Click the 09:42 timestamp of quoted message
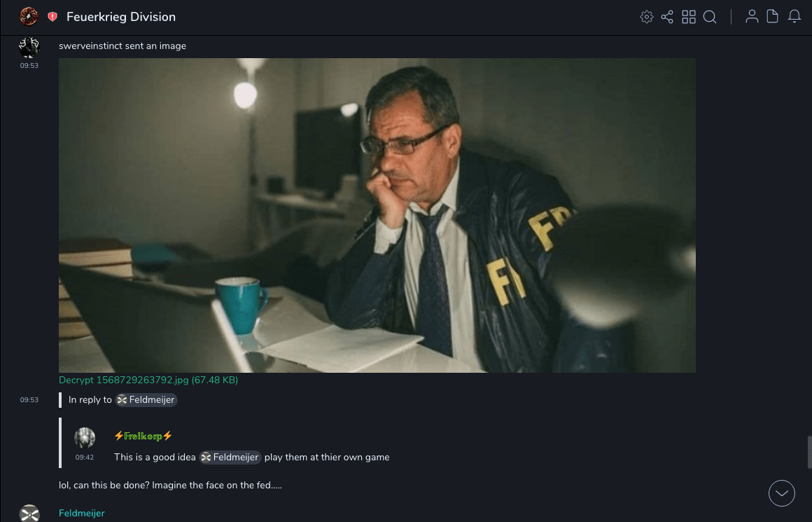This screenshot has height=522, width=812. coord(85,458)
